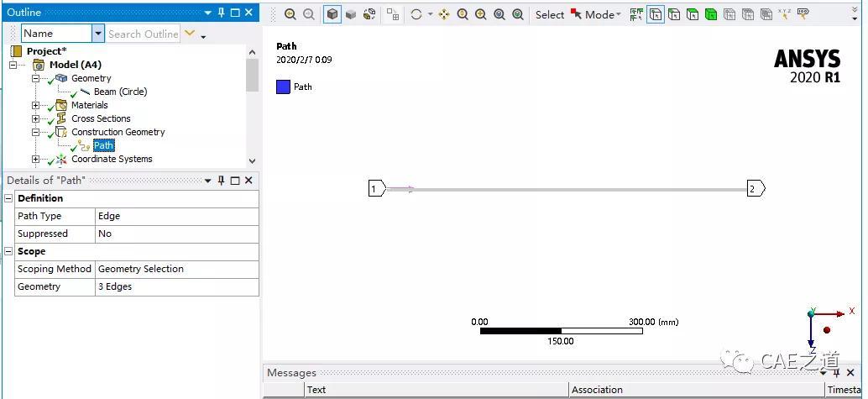
Task: Collapse the Construction Geometry node
Action: pos(36,132)
